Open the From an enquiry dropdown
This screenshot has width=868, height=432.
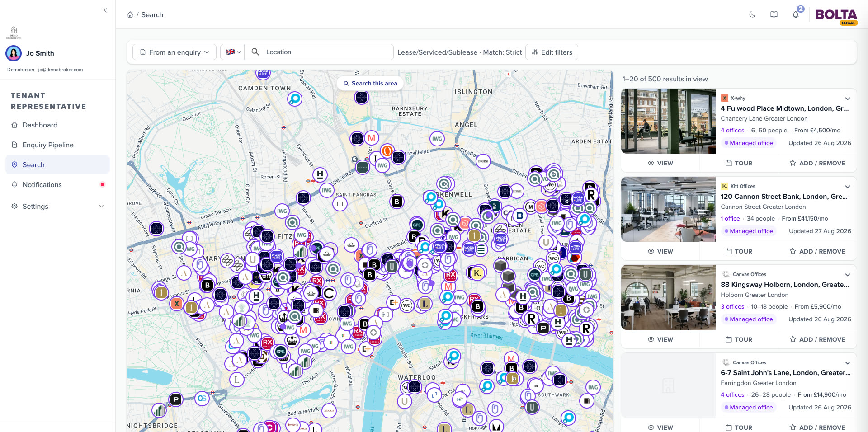coord(175,52)
